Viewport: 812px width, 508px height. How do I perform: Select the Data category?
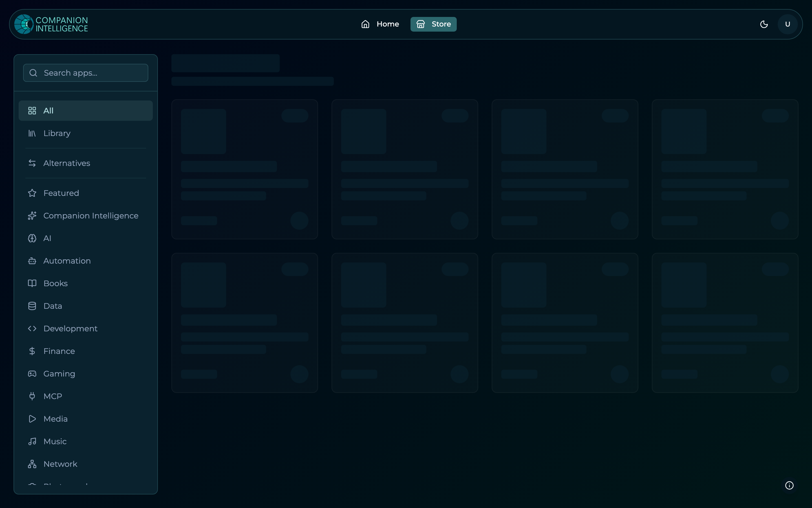click(85, 306)
